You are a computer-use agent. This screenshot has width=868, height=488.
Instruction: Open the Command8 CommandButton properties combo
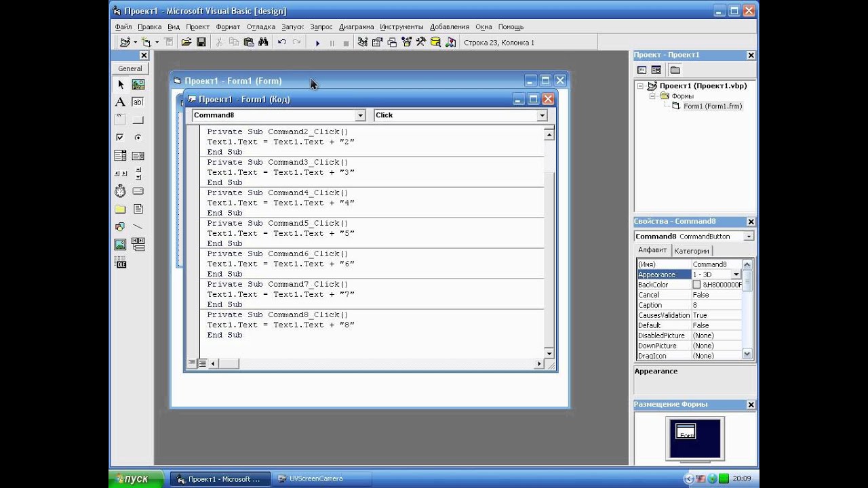749,237
